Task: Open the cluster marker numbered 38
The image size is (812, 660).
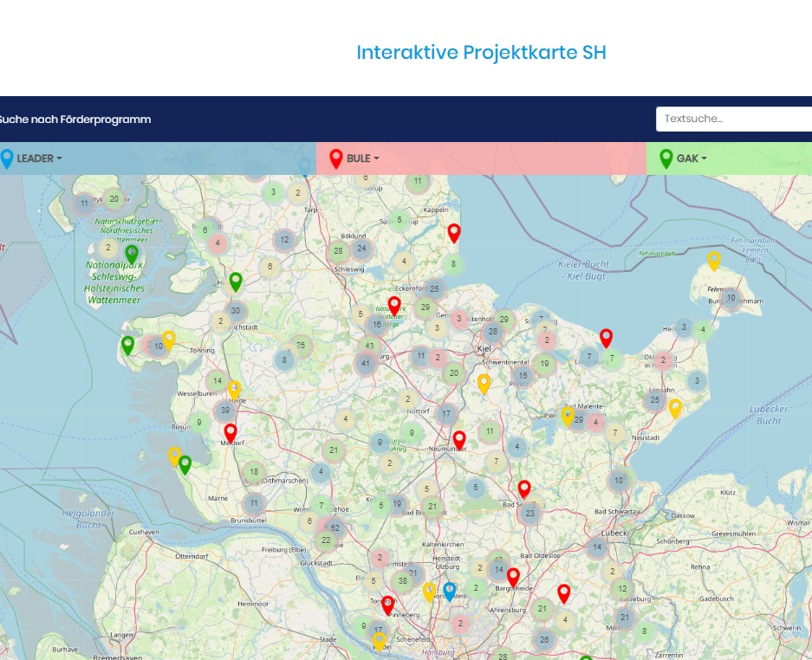Action: point(402,581)
